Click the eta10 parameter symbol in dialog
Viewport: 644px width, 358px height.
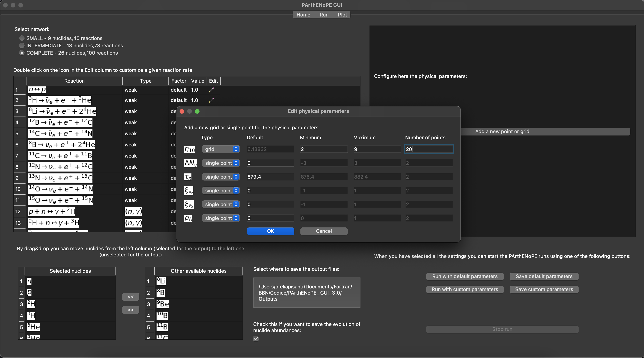point(190,149)
